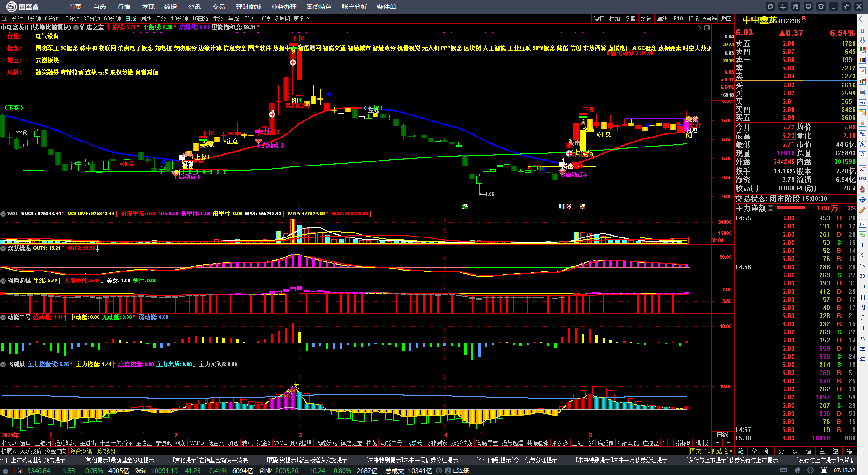
Task: Click the 返回 back button
Action: [726, 19]
